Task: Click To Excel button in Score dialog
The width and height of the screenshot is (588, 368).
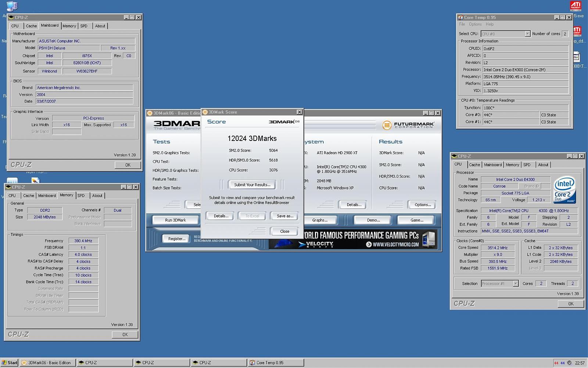Action: pos(252,216)
